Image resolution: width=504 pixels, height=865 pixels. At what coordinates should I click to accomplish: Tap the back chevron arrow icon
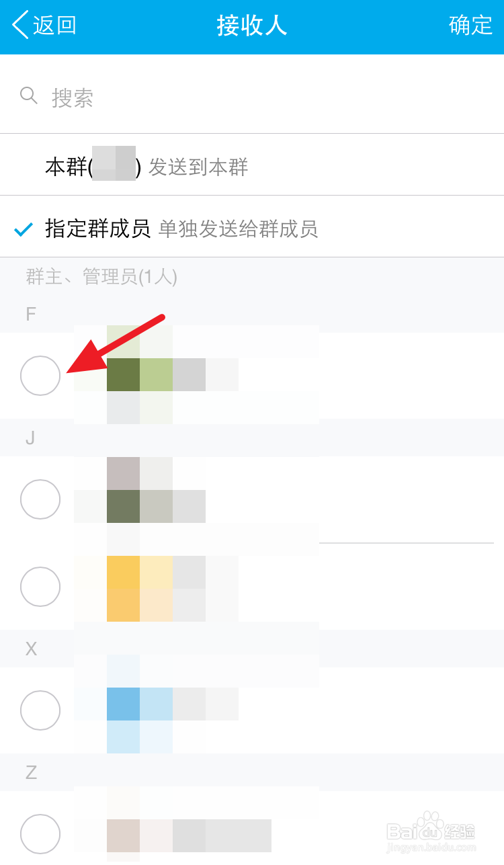pyautogui.click(x=20, y=26)
